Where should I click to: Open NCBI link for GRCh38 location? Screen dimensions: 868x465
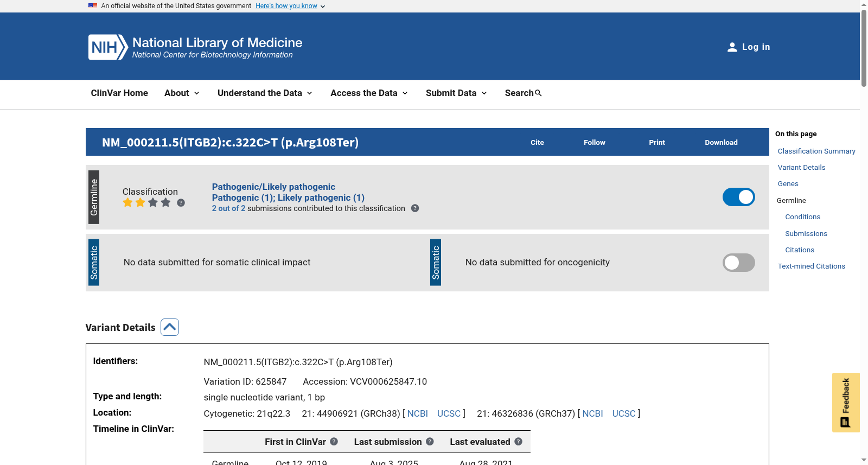pos(418,413)
